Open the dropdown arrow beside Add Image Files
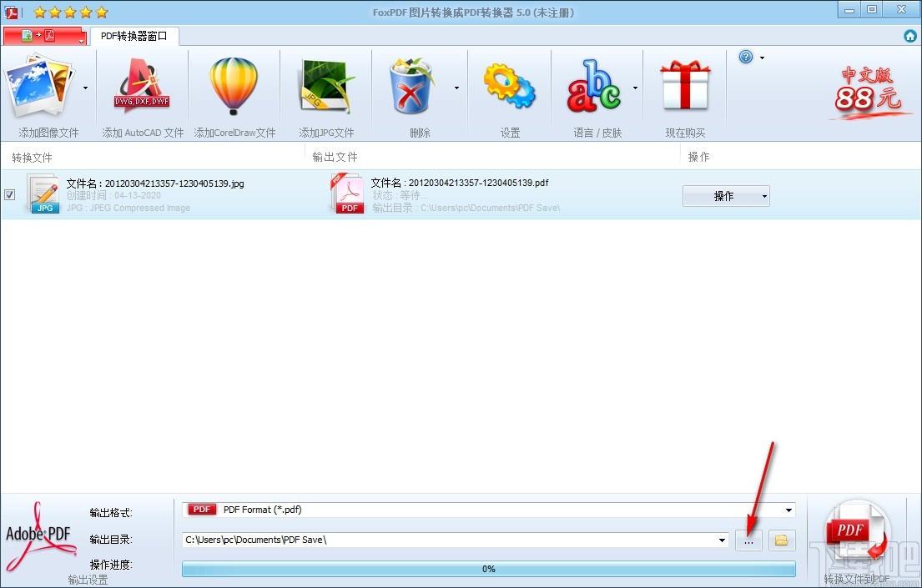Image resolution: width=922 pixels, height=588 pixels. pyautogui.click(x=85, y=88)
